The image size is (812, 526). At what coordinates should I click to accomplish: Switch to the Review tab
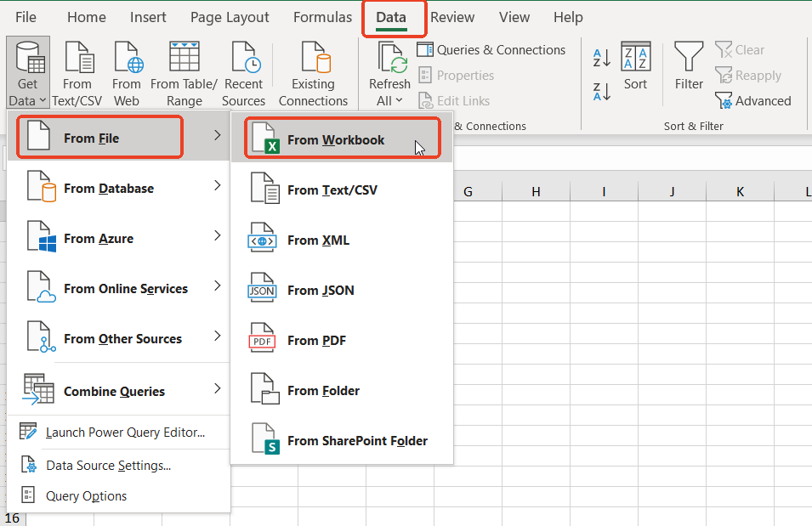click(x=452, y=17)
